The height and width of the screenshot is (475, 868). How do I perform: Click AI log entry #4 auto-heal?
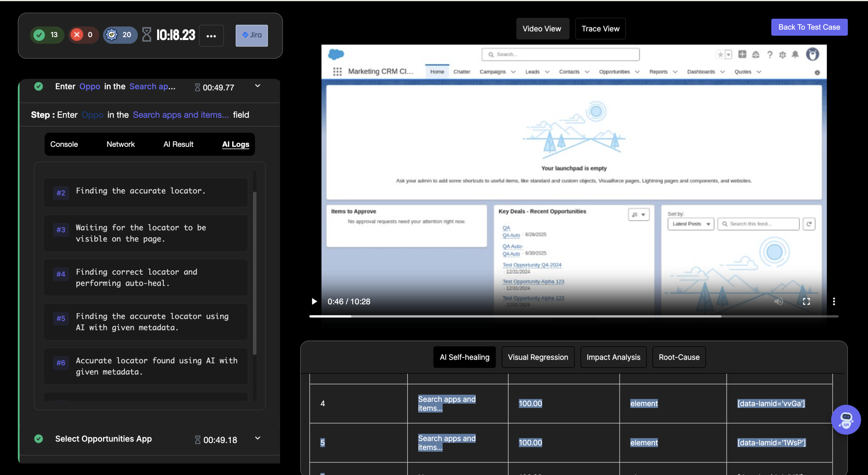click(x=146, y=277)
